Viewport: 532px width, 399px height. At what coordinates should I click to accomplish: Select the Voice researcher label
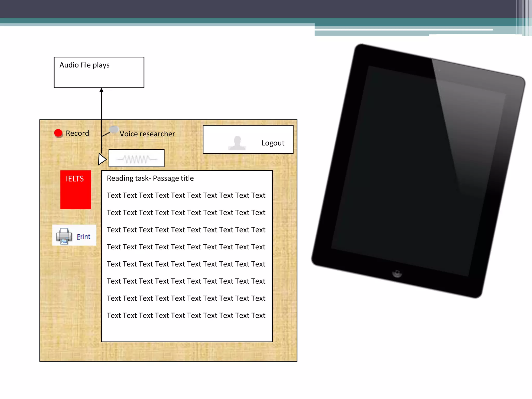(x=147, y=134)
